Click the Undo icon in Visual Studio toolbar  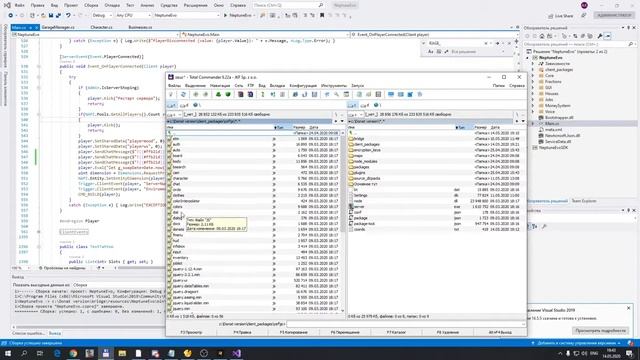[68, 15]
